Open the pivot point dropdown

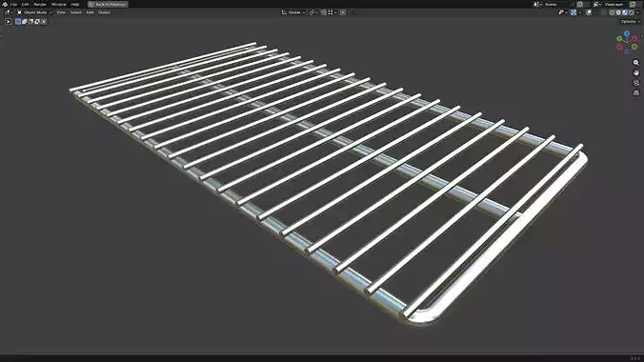313,12
